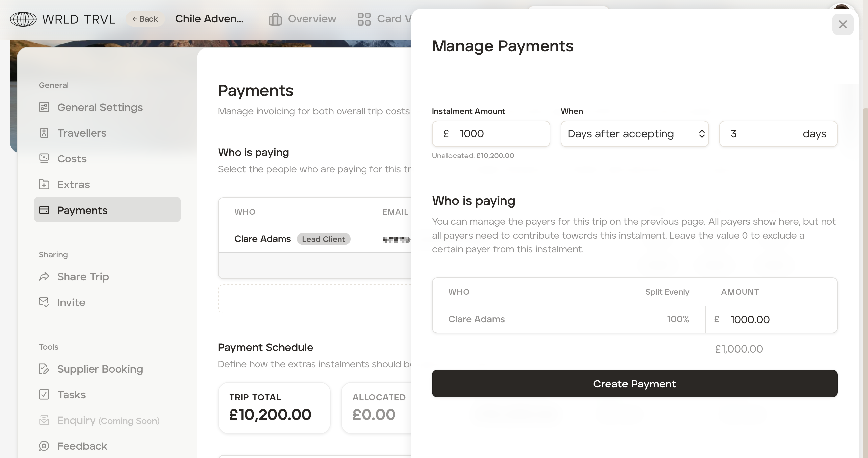This screenshot has height=458, width=868.
Task: Expand the 'Days after accepting' dropdown
Action: (635, 134)
